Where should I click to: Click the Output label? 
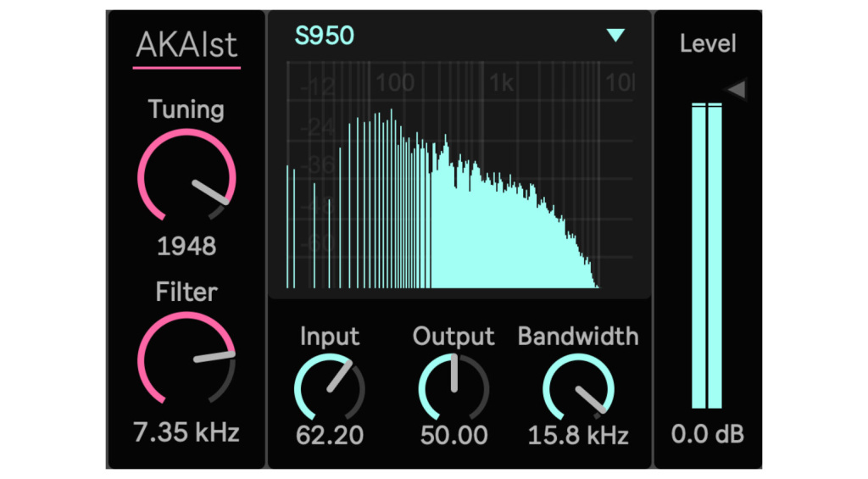click(453, 337)
